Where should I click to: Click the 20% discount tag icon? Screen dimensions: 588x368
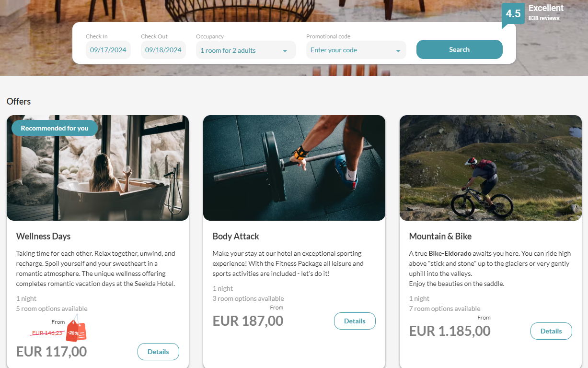pyautogui.click(x=76, y=331)
